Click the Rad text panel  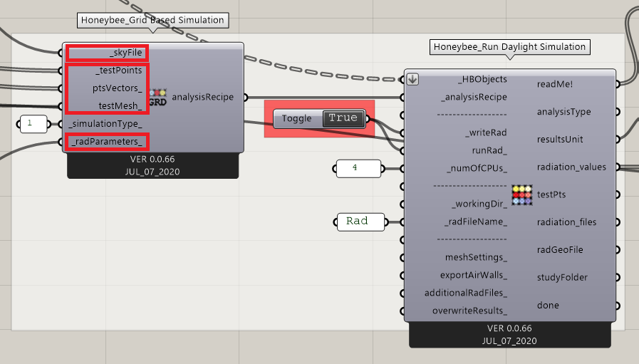(360, 222)
